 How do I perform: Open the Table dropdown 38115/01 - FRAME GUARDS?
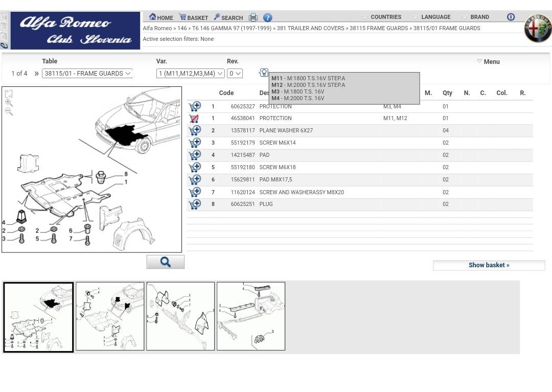coord(87,73)
